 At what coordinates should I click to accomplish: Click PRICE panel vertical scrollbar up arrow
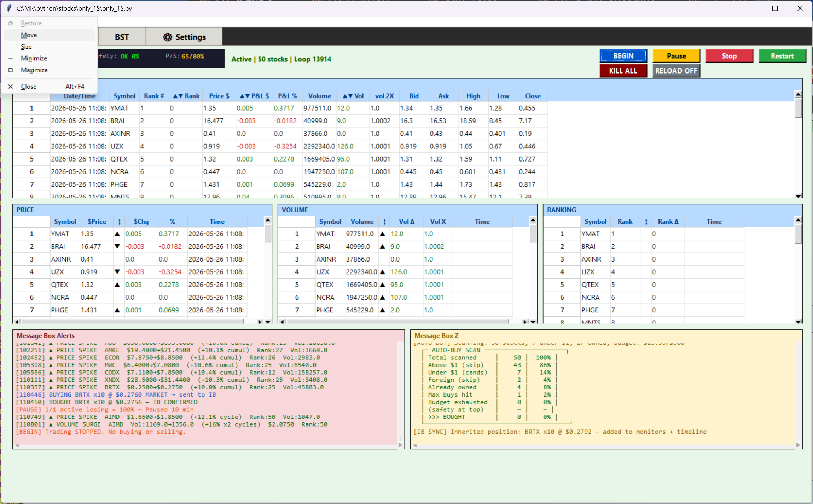pos(268,220)
